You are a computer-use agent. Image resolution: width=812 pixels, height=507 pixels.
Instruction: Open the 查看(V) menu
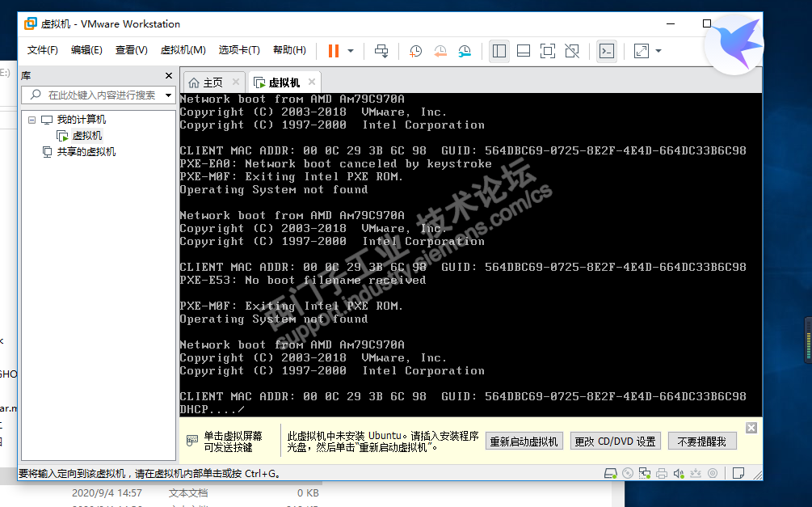[x=132, y=50]
